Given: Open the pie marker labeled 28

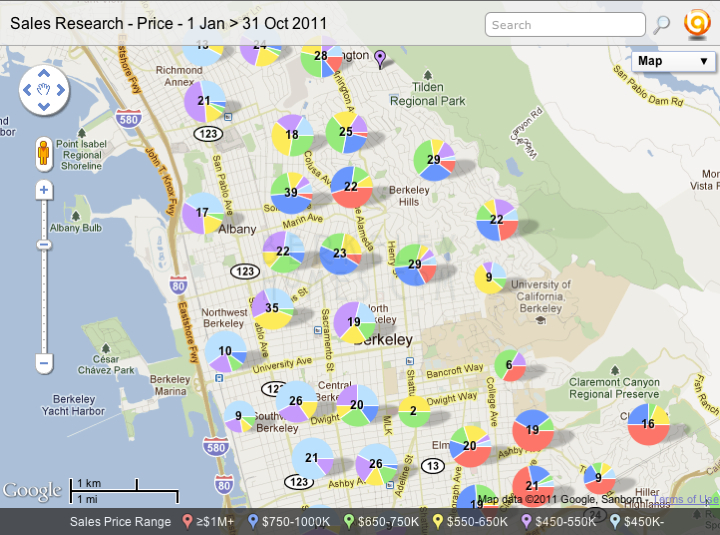Looking at the screenshot, I should [321, 56].
